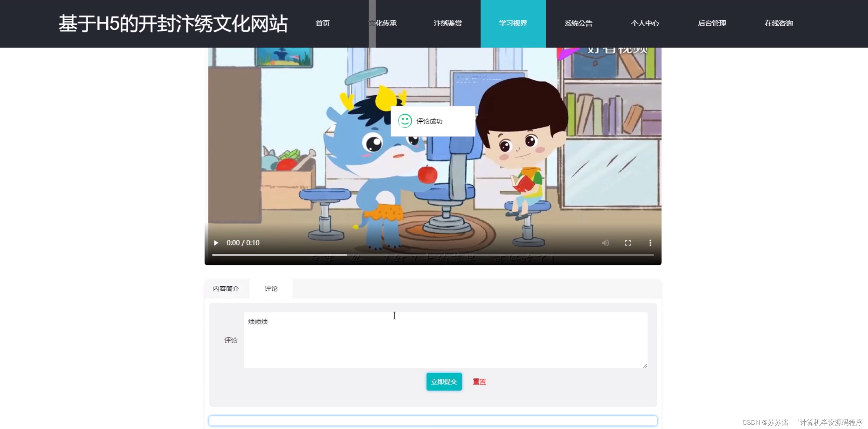Open the 汴绣鉴赏 section
Screen dimensions: 868x429
(x=448, y=23)
